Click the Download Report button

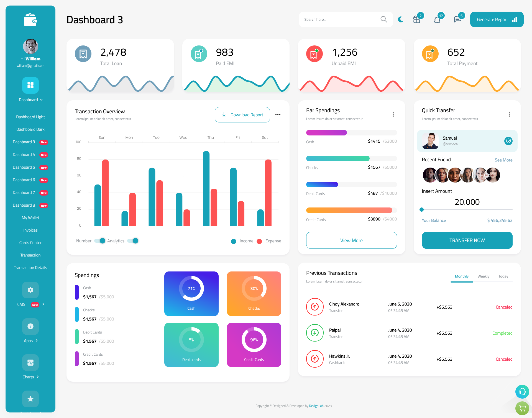pos(243,114)
